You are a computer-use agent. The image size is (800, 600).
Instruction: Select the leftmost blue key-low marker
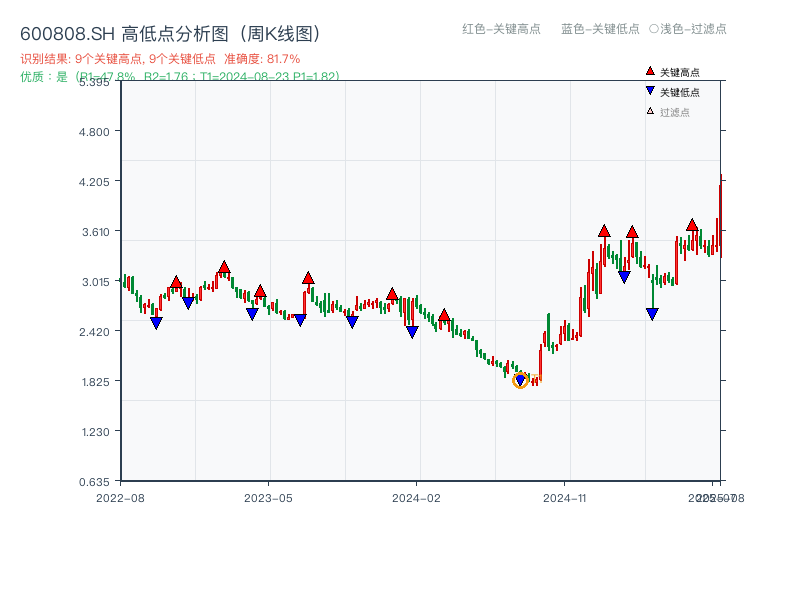tap(156, 322)
